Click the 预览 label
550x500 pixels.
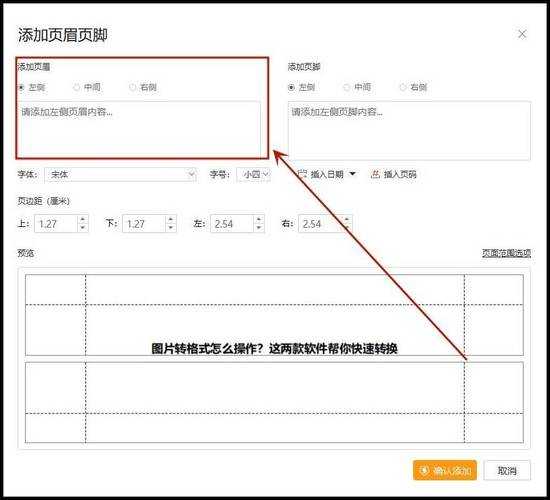[x=26, y=253]
